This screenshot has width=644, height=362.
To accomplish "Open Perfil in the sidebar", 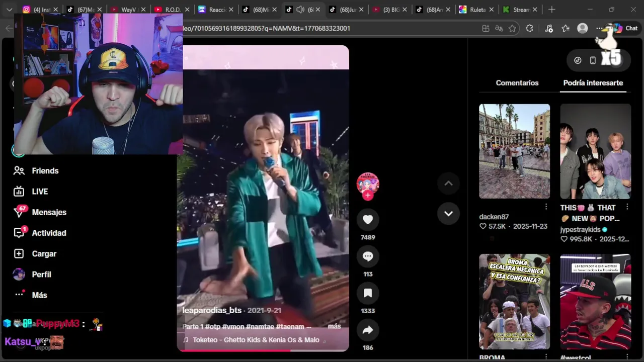I will point(41,275).
